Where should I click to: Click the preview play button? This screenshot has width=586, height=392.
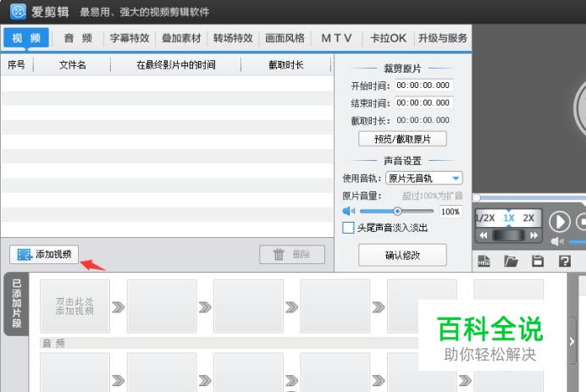click(x=560, y=222)
